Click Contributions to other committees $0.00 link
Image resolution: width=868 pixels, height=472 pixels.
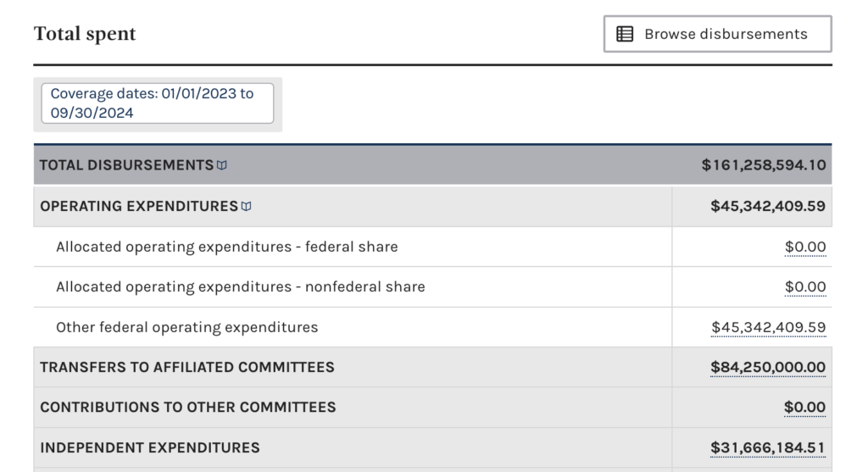point(804,408)
